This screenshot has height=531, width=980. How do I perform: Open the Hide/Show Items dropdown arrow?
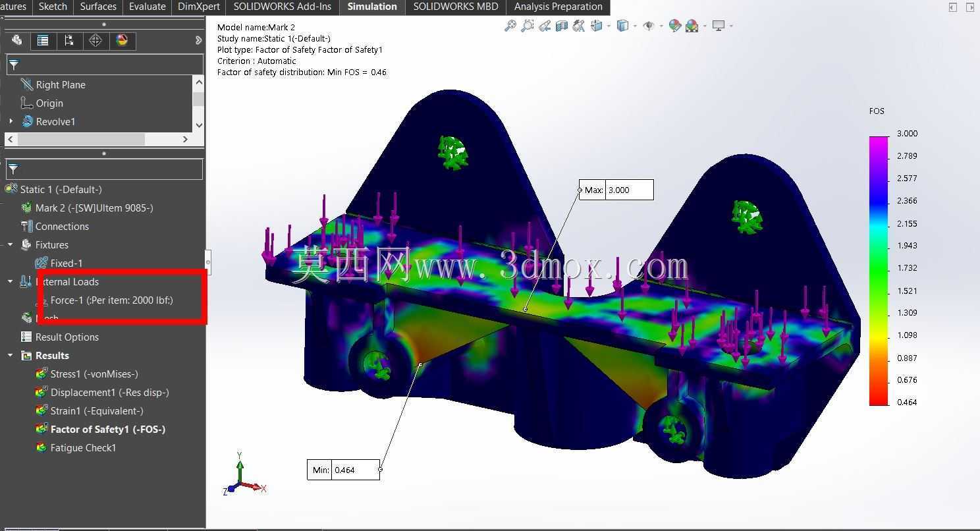tap(661, 26)
